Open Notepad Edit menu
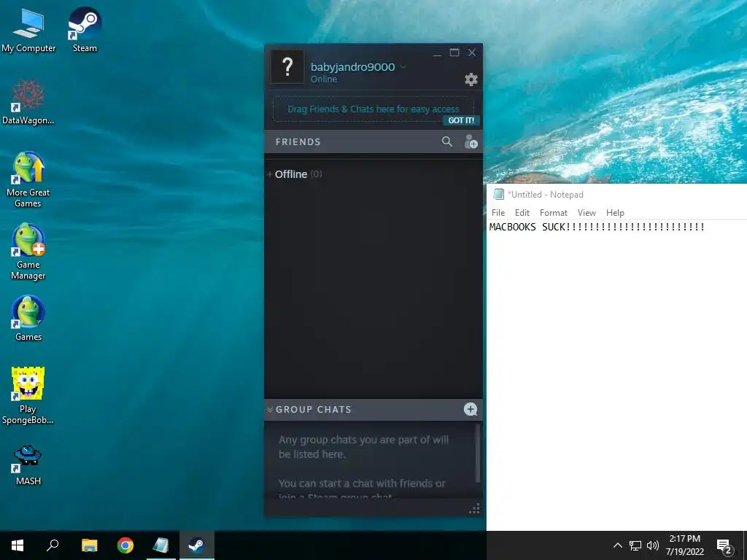This screenshot has width=747, height=560. [522, 213]
